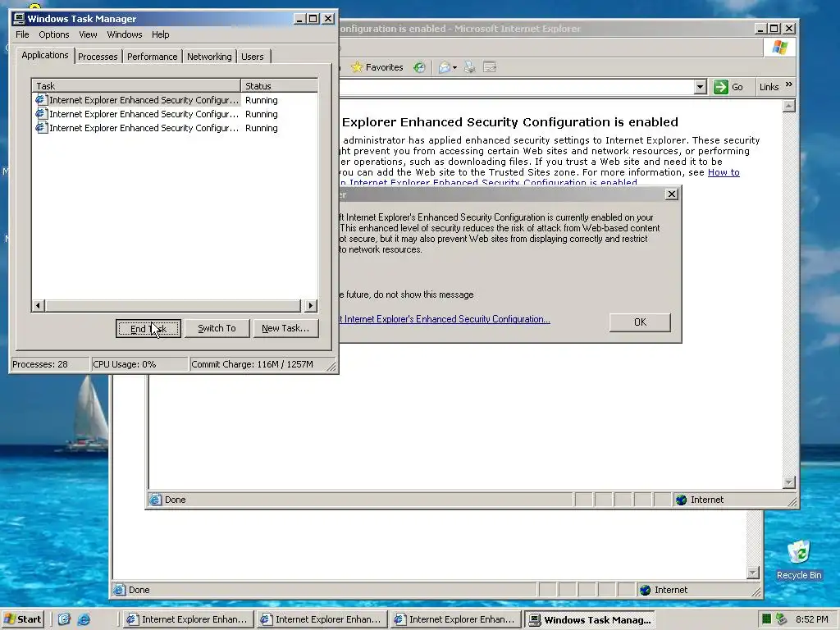This screenshot has height=630, width=840.
Task: Click the Task Manager title bar icon
Action: point(20,19)
